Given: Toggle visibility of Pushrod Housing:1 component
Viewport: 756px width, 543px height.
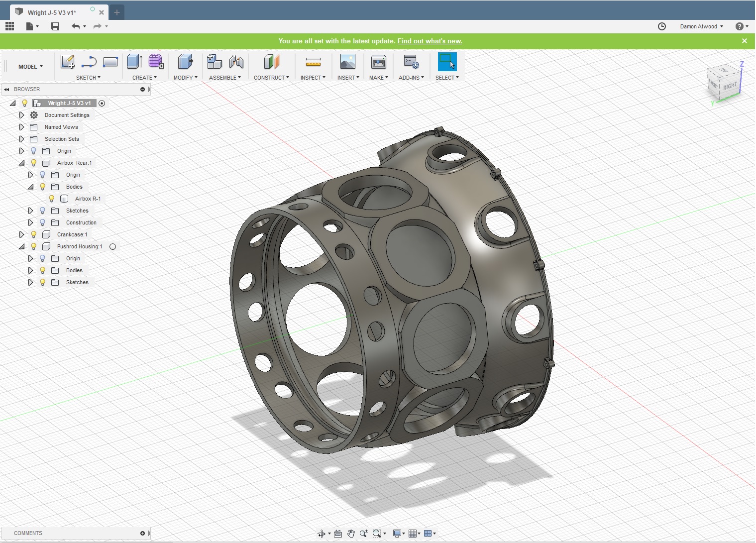Looking at the screenshot, I should click(33, 246).
